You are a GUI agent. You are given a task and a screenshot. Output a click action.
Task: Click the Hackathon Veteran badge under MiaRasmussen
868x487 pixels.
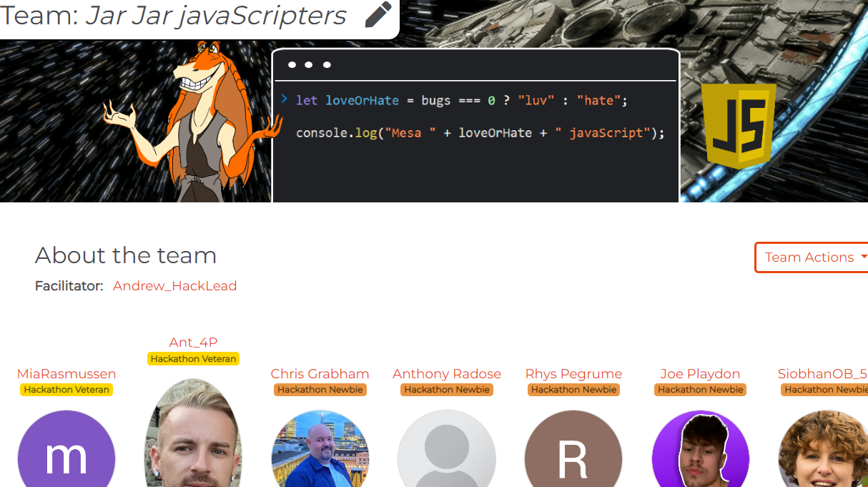(66, 390)
